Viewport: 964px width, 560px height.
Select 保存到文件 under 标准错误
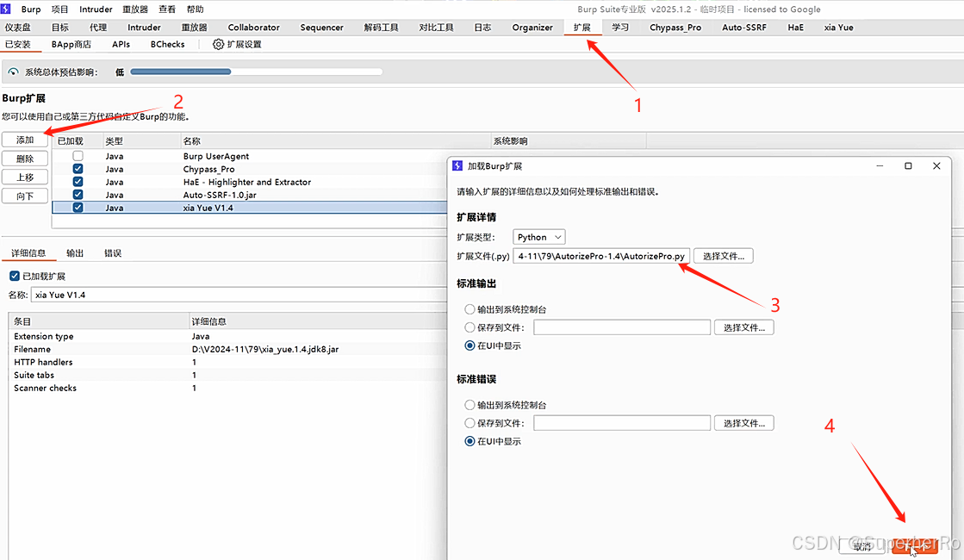tap(470, 423)
